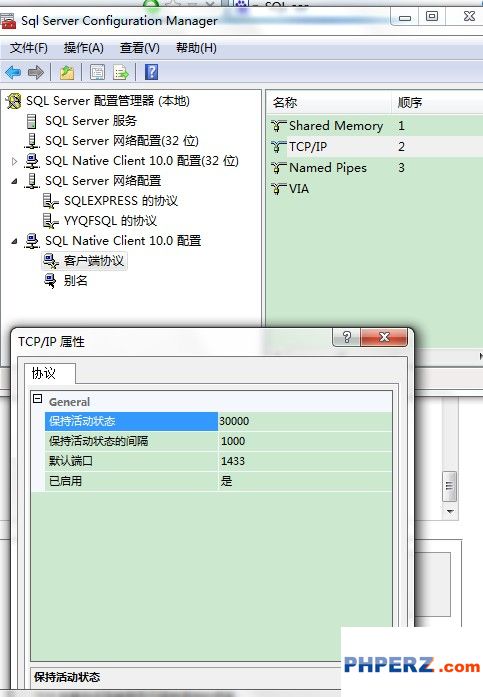Click the blue Back arrow toolbar icon

pos(13,72)
